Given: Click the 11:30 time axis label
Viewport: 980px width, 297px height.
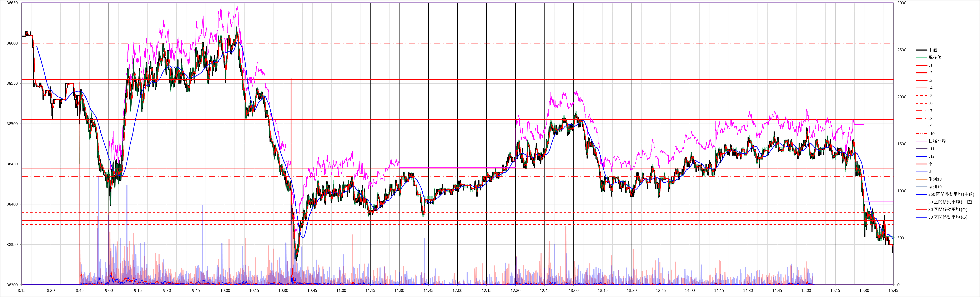Looking at the screenshot, I should (x=399, y=291).
